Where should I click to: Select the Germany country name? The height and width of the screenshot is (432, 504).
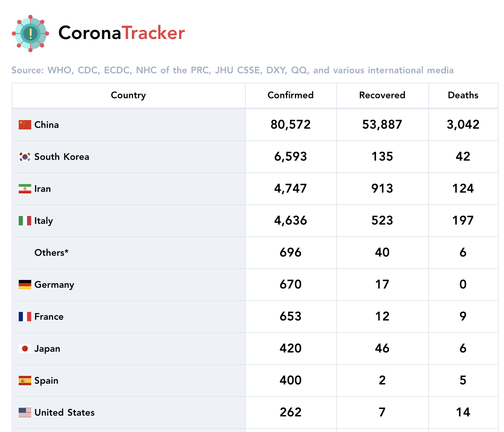coord(54,285)
